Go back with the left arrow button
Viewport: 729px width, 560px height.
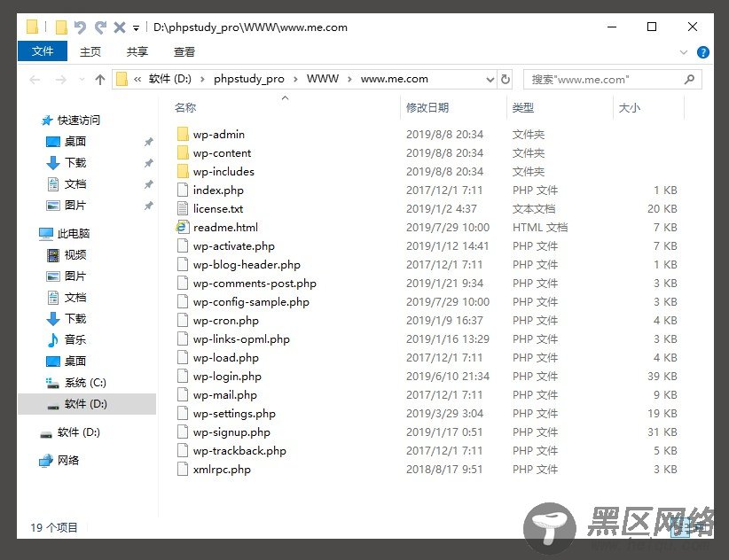pyautogui.click(x=35, y=80)
